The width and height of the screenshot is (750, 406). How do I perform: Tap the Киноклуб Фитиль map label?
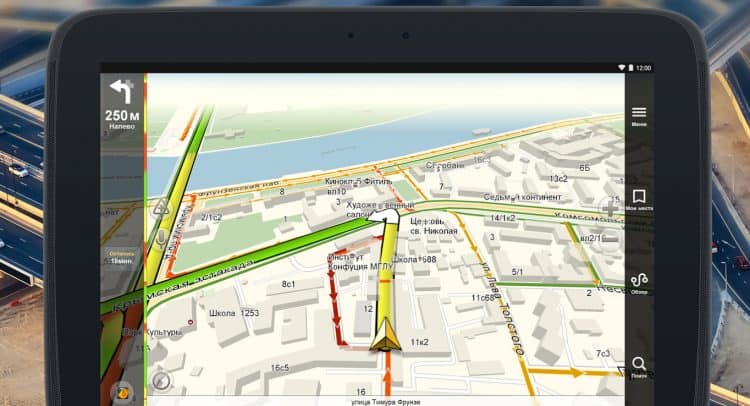coord(353,182)
